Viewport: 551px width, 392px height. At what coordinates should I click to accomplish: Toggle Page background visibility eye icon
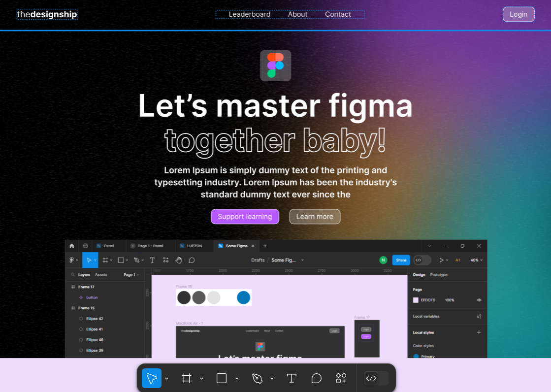(479, 300)
